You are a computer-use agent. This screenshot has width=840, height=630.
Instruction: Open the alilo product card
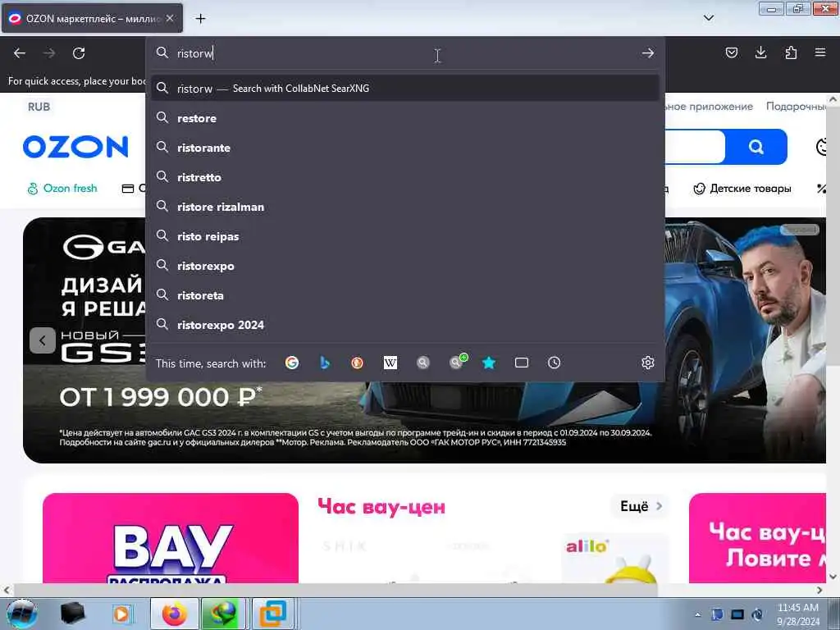pyautogui.click(x=614, y=558)
